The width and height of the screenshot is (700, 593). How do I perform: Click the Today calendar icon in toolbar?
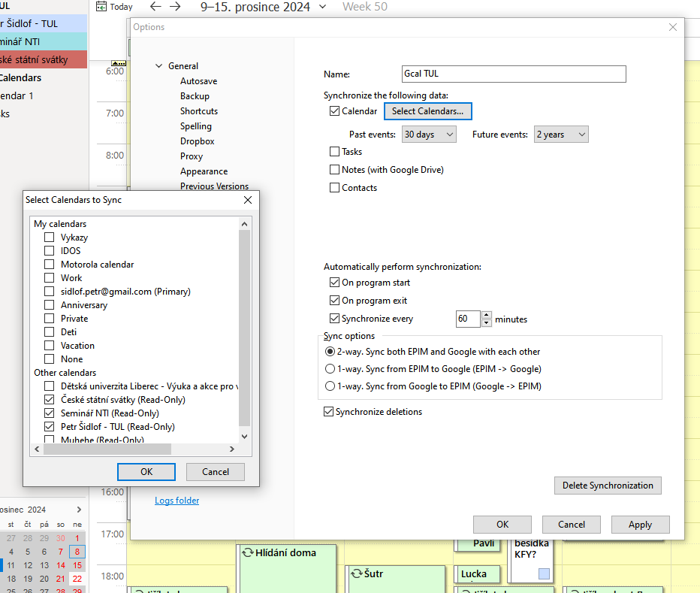(x=101, y=7)
